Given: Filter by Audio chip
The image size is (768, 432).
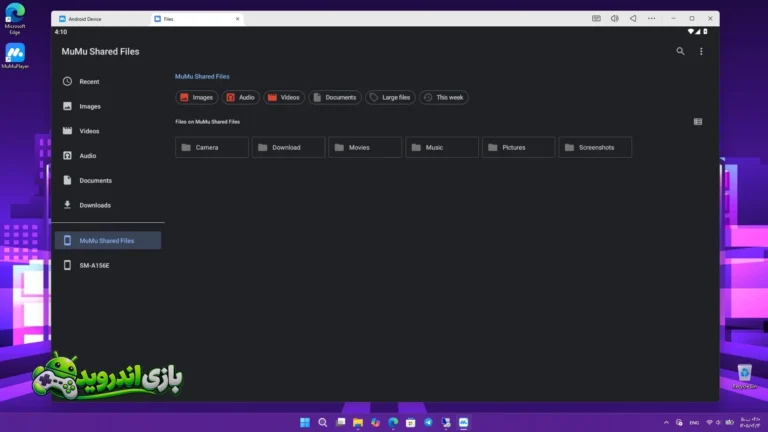Looking at the screenshot, I should [240, 97].
